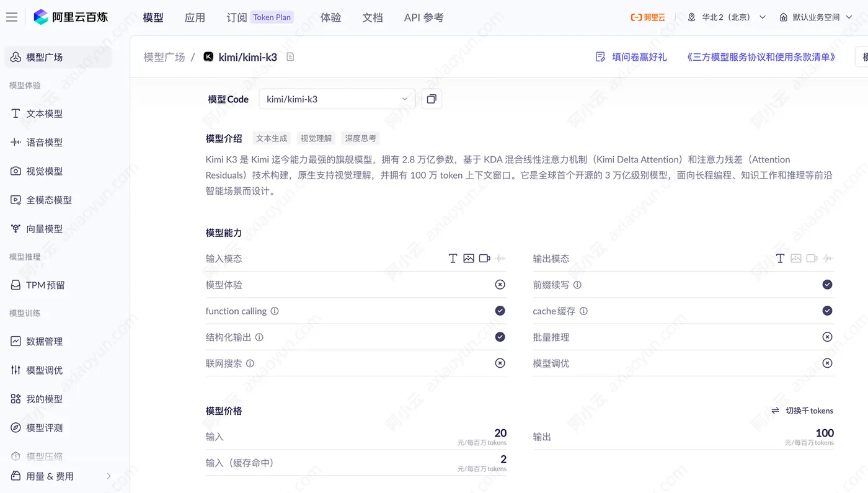The image size is (868, 493).
Task: Switch to the 模型 top tab
Action: tap(153, 17)
